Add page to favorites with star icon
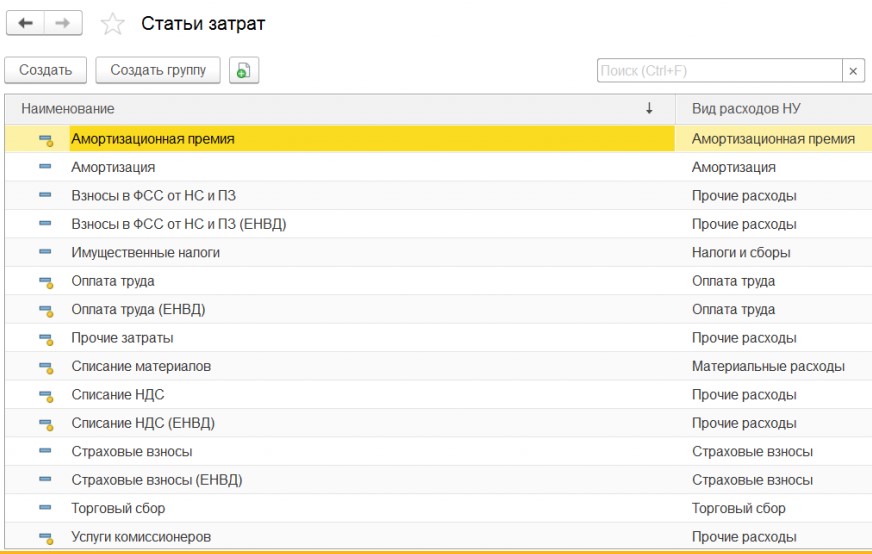This screenshot has height=554, width=872. [x=113, y=24]
